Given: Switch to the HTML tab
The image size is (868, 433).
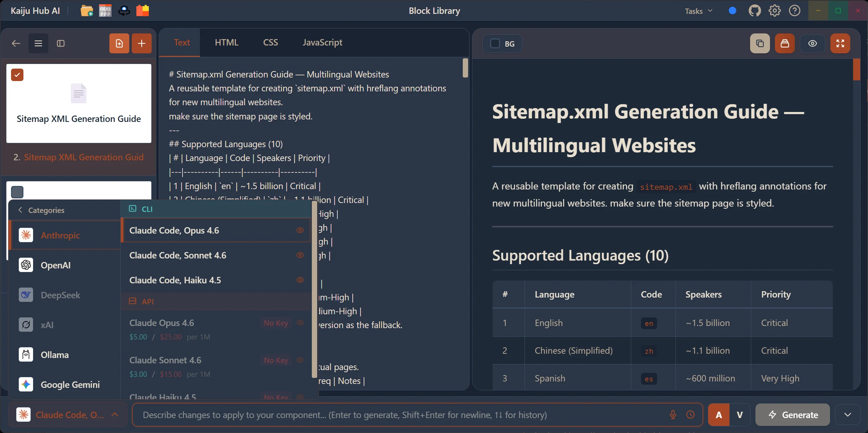Looking at the screenshot, I should (x=227, y=43).
